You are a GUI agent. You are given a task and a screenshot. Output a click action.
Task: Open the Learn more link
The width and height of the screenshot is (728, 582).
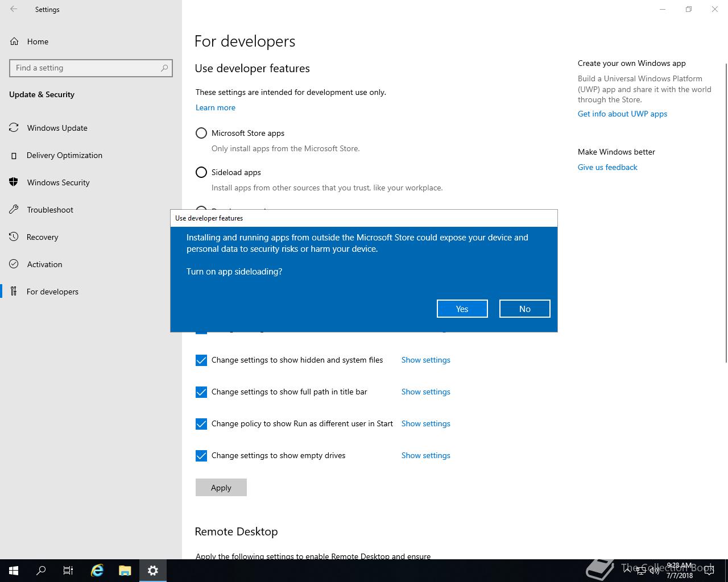pyautogui.click(x=216, y=107)
